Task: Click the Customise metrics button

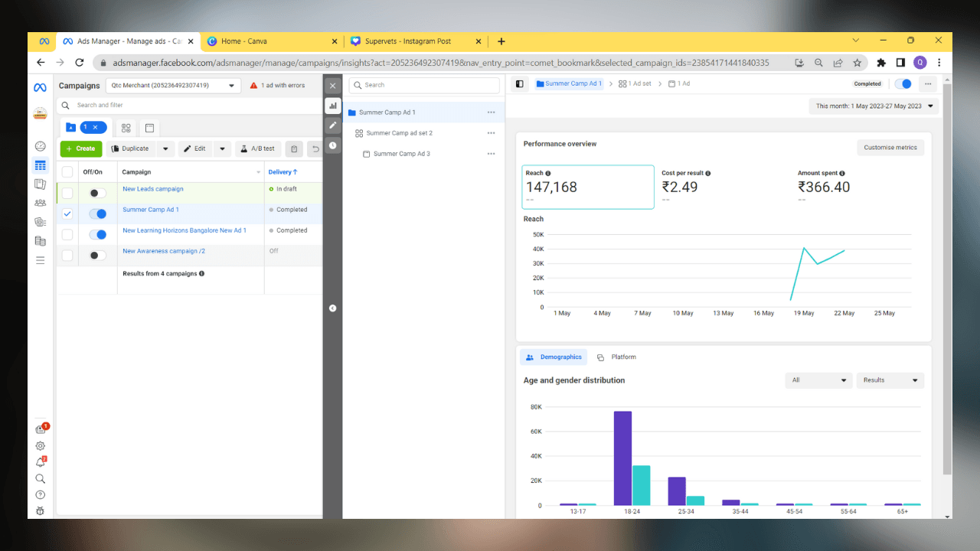Action: tap(890, 148)
